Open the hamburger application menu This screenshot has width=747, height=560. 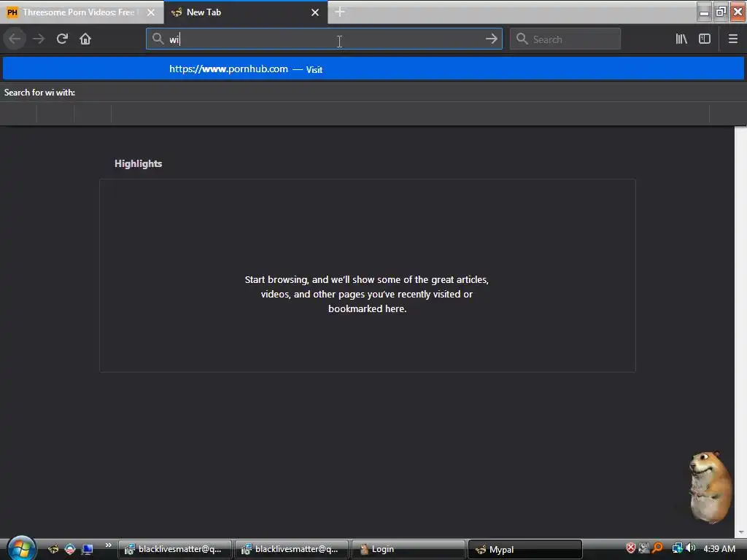coord(732,39)
